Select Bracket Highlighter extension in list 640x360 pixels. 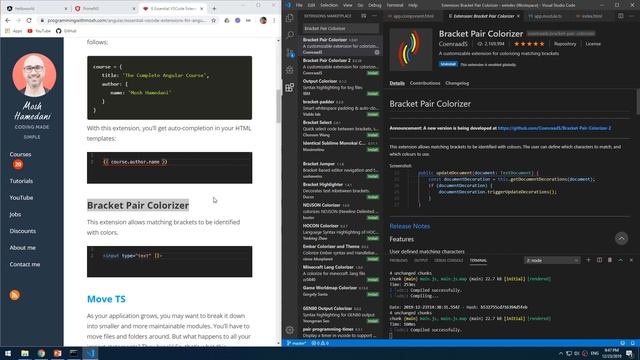point(341,190)
